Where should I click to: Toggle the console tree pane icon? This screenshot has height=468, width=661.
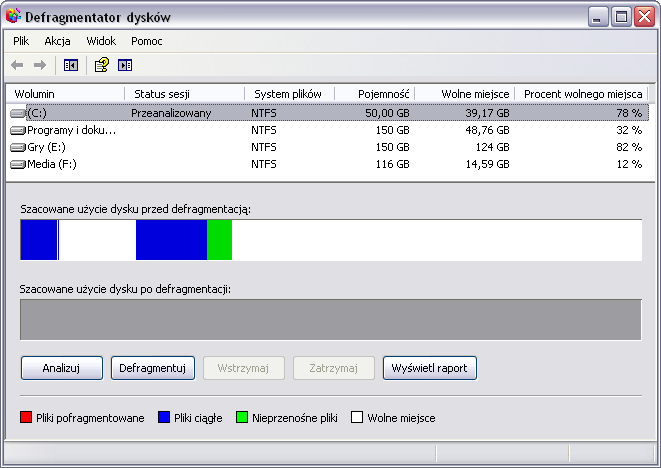click(71, 65)
